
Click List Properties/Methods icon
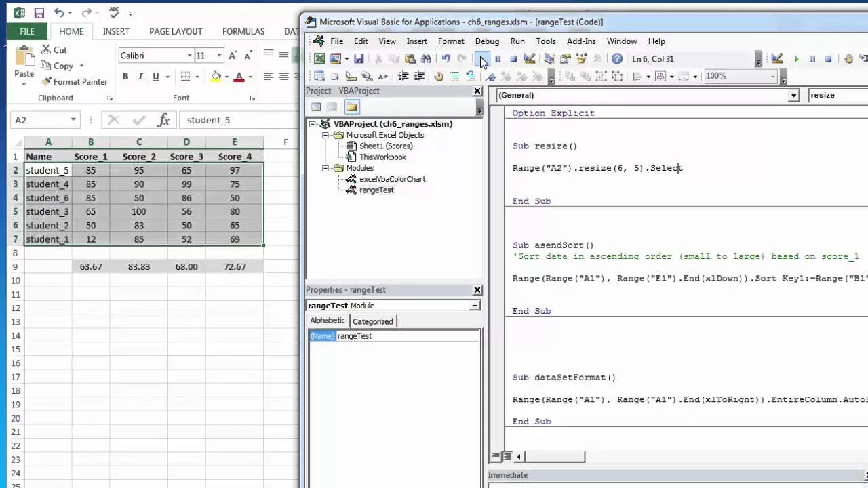319,76
